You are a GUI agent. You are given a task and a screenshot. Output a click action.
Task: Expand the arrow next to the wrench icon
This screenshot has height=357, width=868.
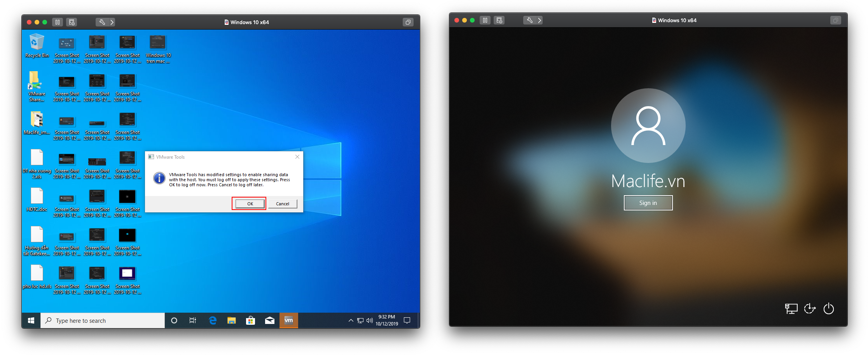coord(112,22)
